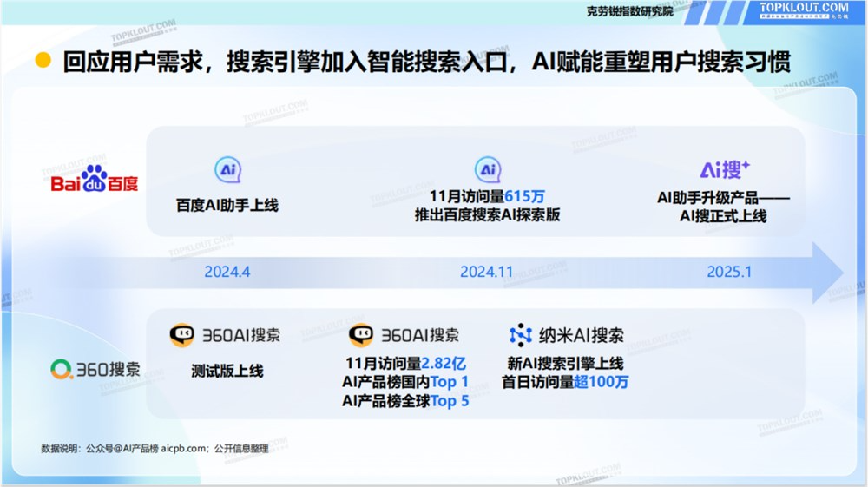The height and width of the screenshot is (487, 868).
Task: Select the 2024.4 timeline date
Action: click(x=227, y=272)
